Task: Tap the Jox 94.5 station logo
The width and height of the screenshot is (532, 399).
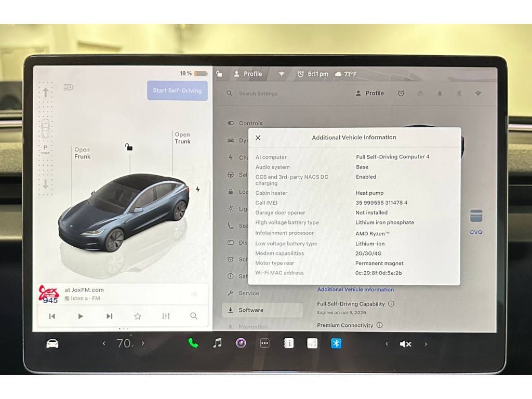Action: tap(49, 294)
